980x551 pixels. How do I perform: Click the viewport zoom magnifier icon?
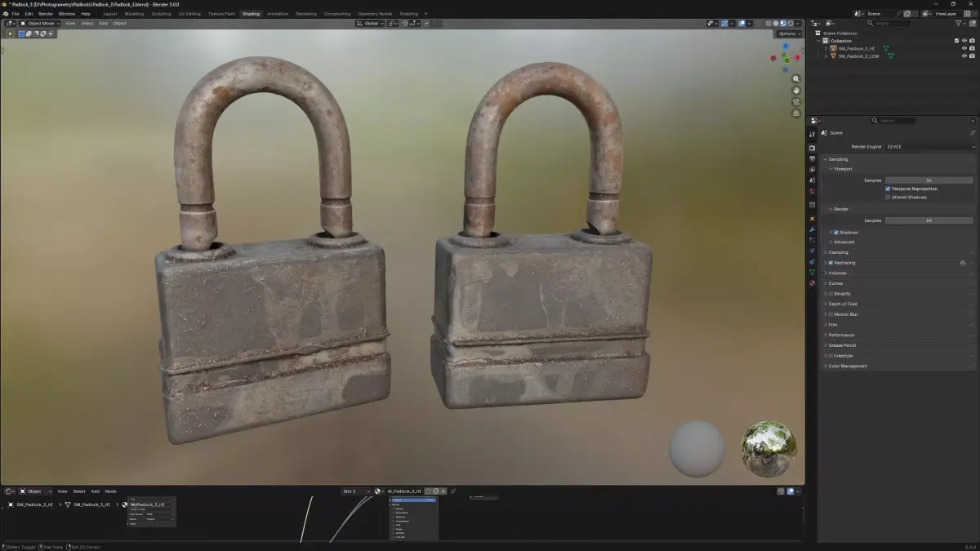tap(796, 79)
